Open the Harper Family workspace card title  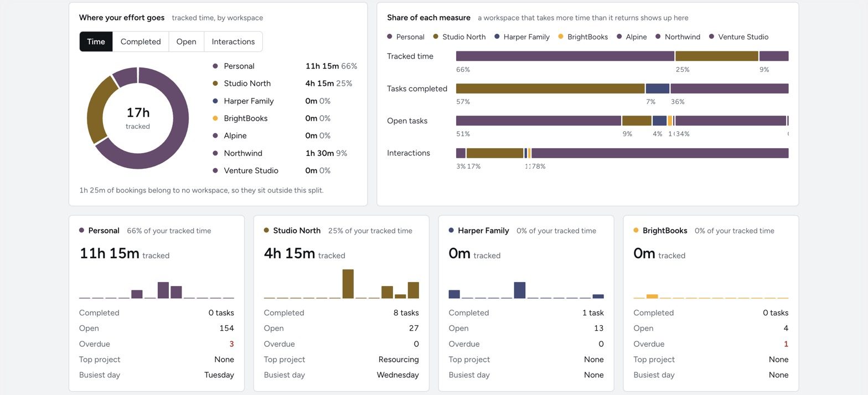tap(483, 231)
